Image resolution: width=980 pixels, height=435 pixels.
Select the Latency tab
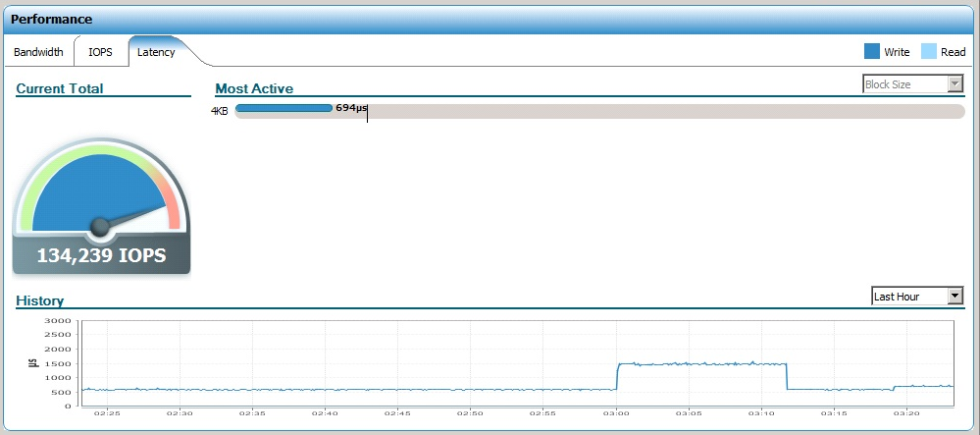[x=156, y=52]
